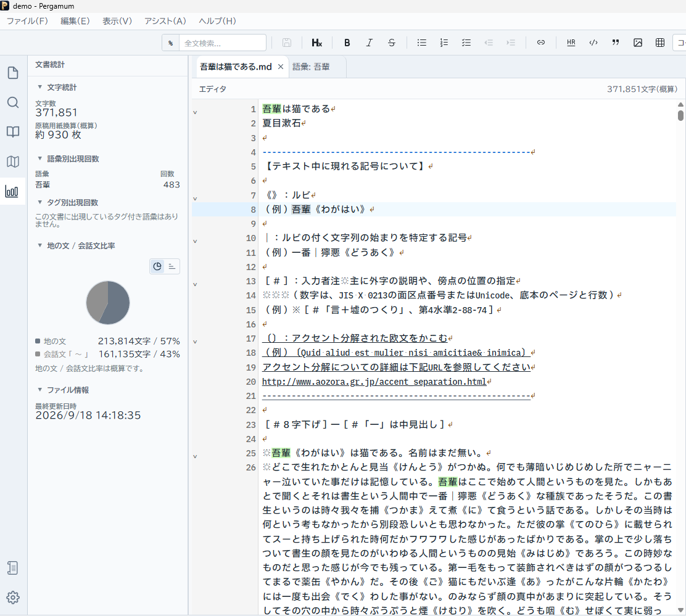This screenshot has width=686, height=616.
Task: Toggle bold formatting
Action: tap(347, 43)
